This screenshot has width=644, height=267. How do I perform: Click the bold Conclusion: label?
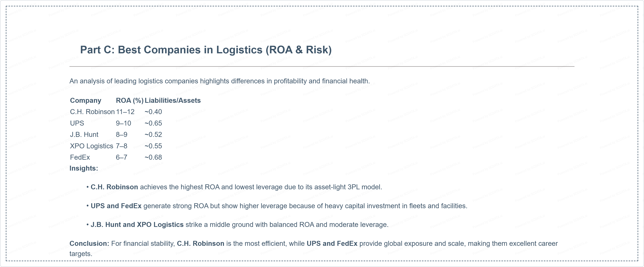tap(89, 244)
